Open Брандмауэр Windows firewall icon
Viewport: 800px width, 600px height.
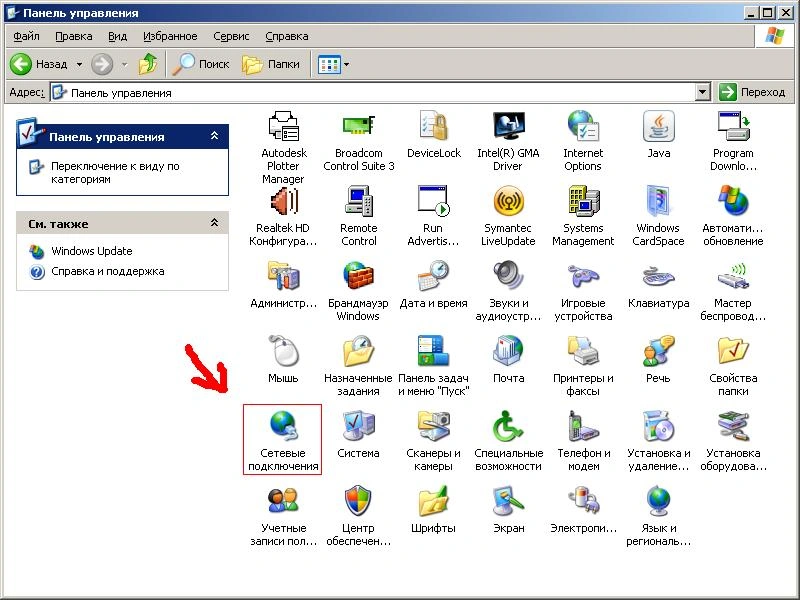coord(358,276)
